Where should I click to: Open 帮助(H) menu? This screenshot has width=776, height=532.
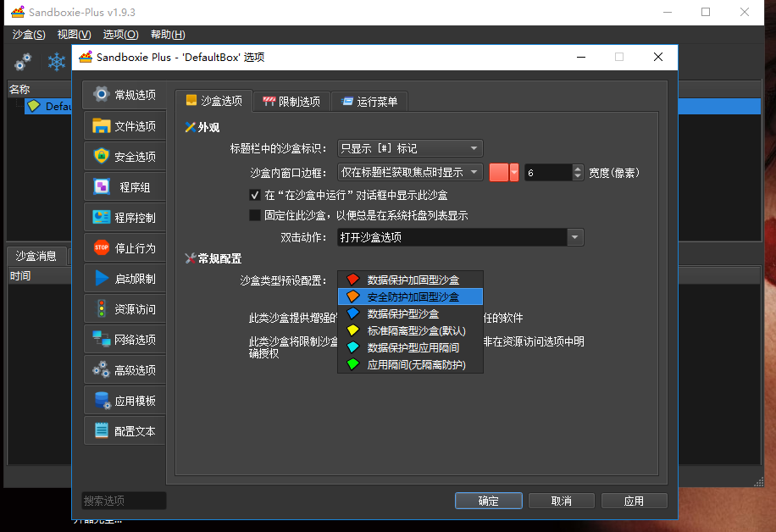tap(168, 35)
